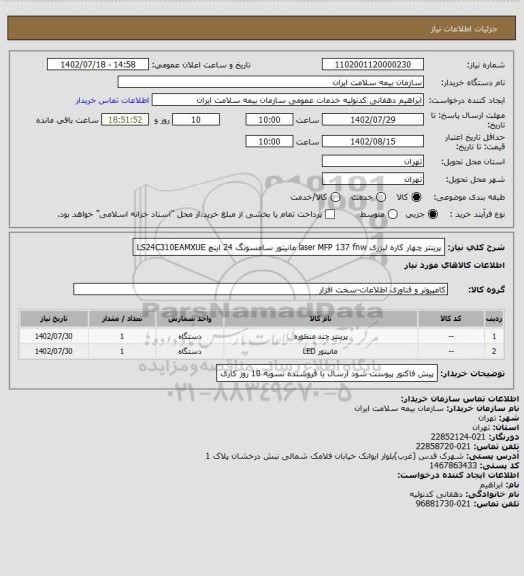
Task: Click the contact phone 22858720-021
Action: [x=443, y=446]
